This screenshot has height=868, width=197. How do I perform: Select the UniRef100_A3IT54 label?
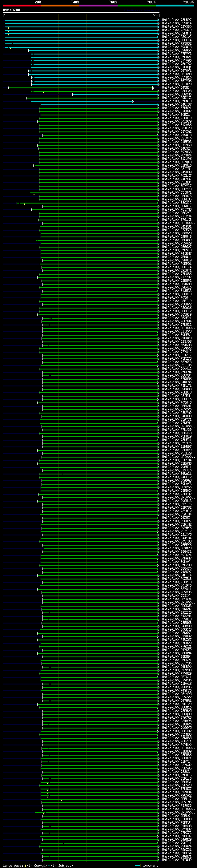[176, 169]
